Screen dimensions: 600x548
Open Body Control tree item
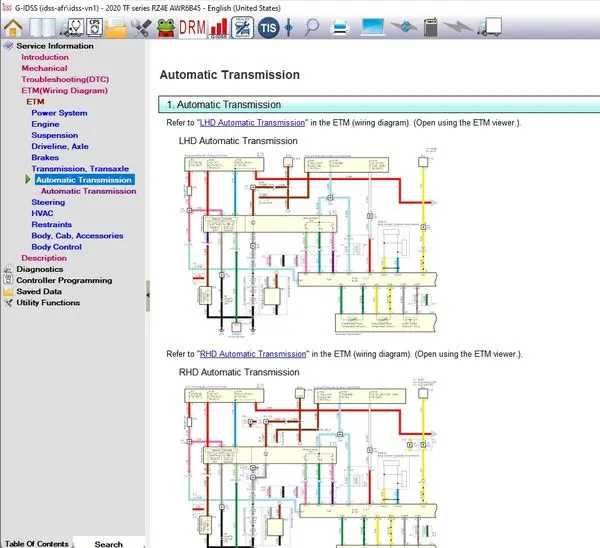pos(56,247)
